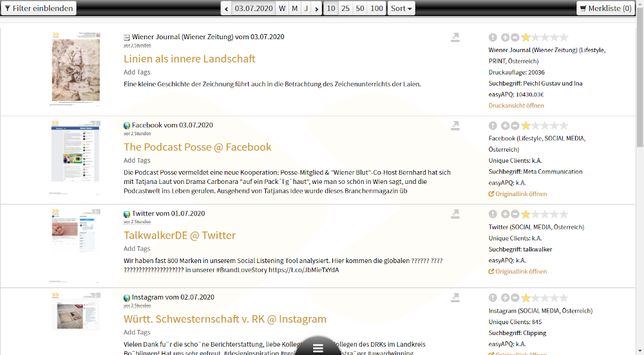Click minus icon in Wiener Journal row
The image size is (644, 355).
pos(515,38)
